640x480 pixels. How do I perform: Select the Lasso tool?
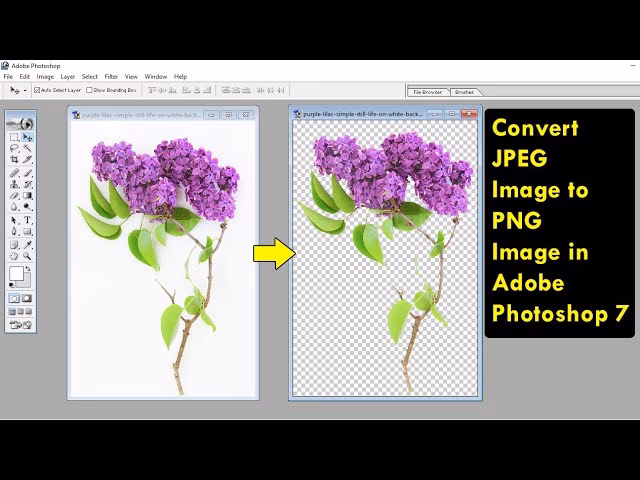[x=14, y=148]
